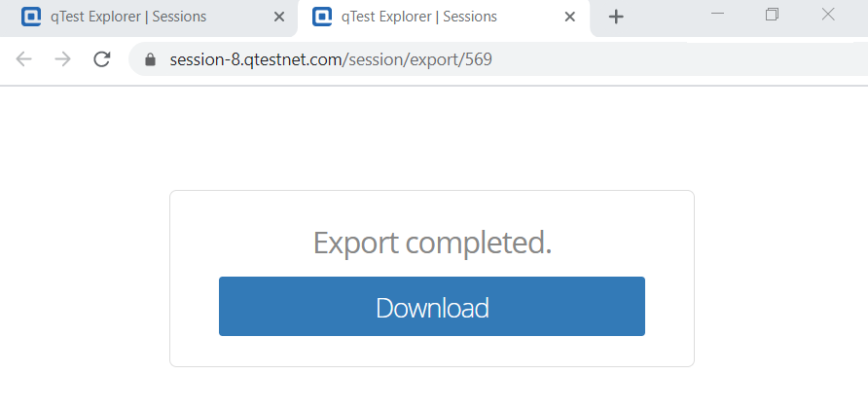View site info via the lock icon
The height and width of the screenshot is (412, 868).
tap(150, 59)
